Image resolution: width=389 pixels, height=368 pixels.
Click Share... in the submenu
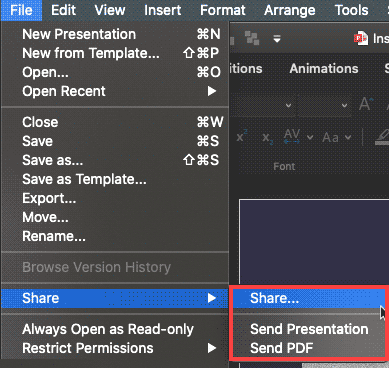coord(309,298)
